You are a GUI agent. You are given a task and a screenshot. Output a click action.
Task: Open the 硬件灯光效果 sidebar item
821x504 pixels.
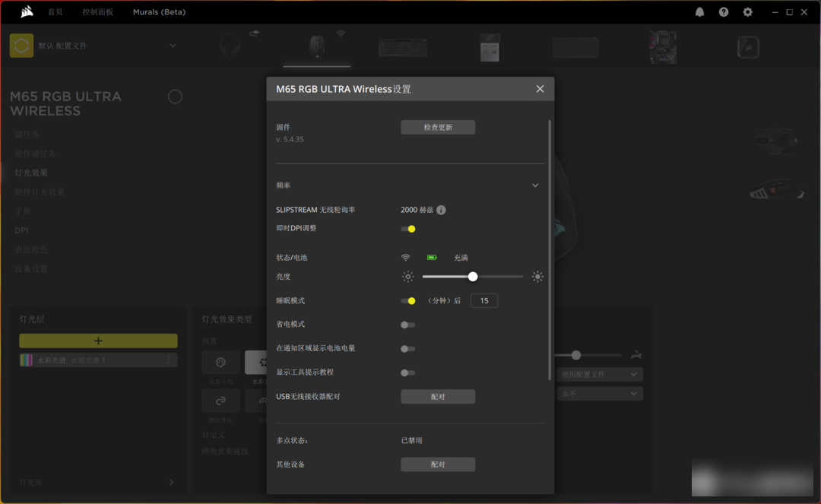tap(40, 192)
